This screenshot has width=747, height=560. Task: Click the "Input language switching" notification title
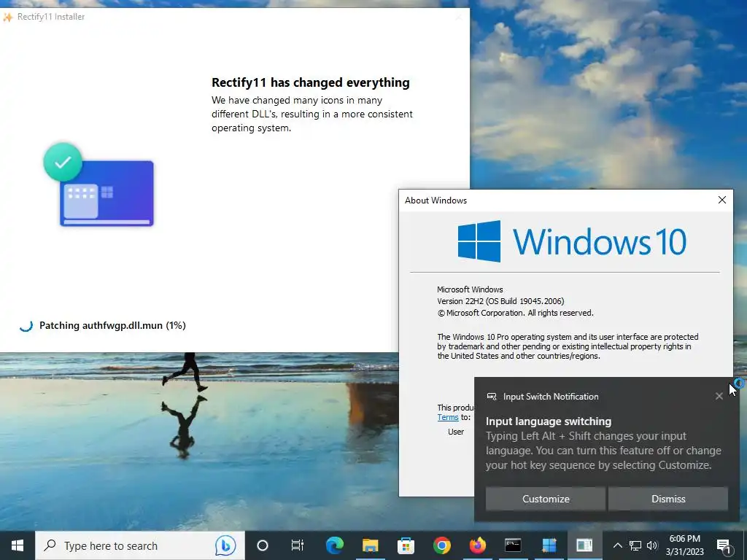tap(549, 421)
